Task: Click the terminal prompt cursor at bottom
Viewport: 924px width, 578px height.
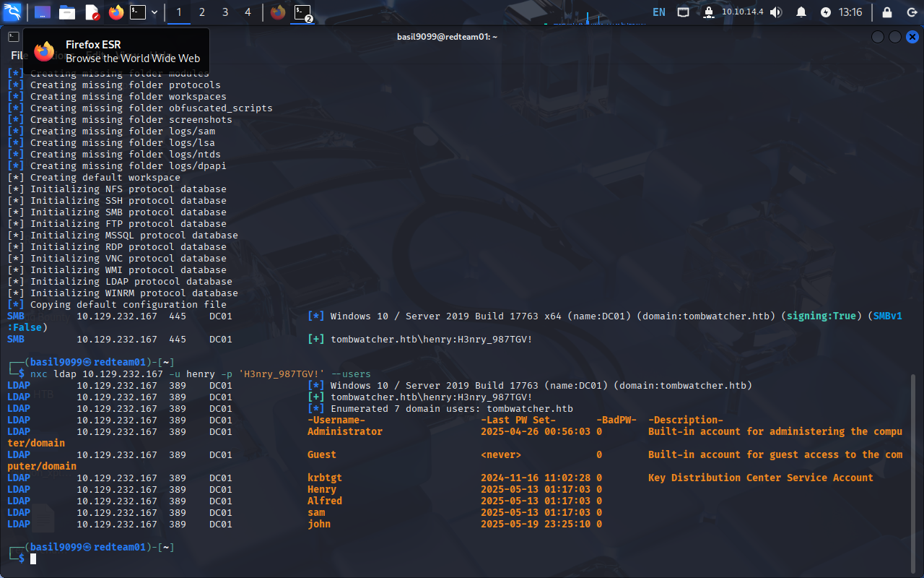Action: coord(33,558)
